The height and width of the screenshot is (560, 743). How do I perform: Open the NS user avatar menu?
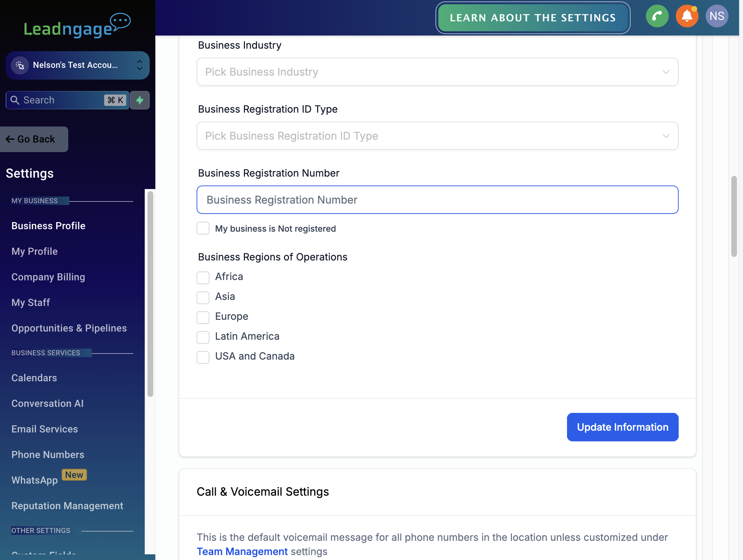click(x=717, y=16)
